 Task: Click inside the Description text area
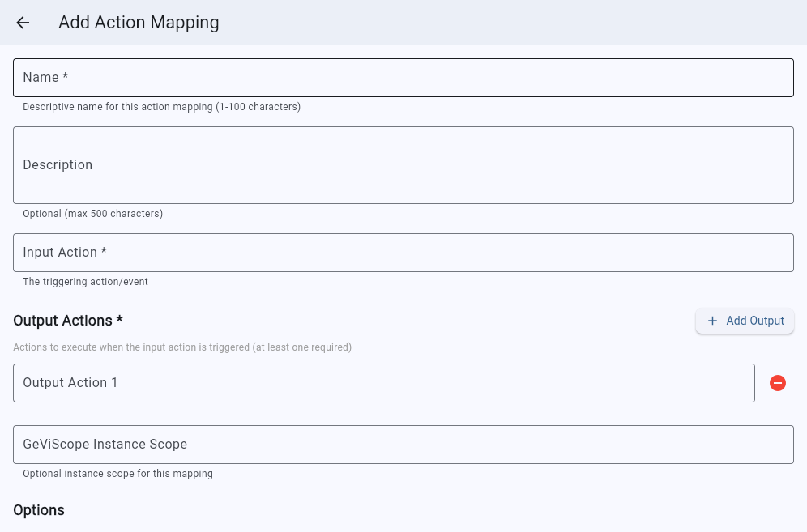tap(403, 165)
